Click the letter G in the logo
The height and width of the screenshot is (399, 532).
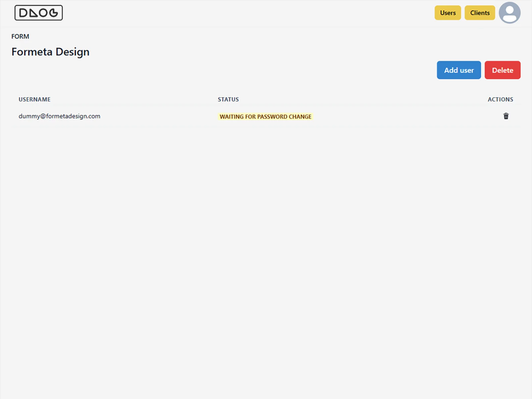click(54, 13)
